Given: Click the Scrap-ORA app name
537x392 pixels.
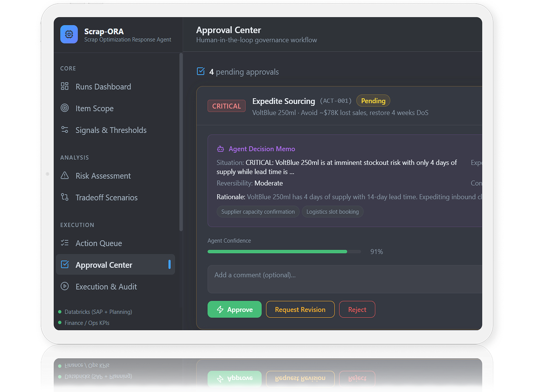Looking at the screenshot, I should (x=104, y=31).
